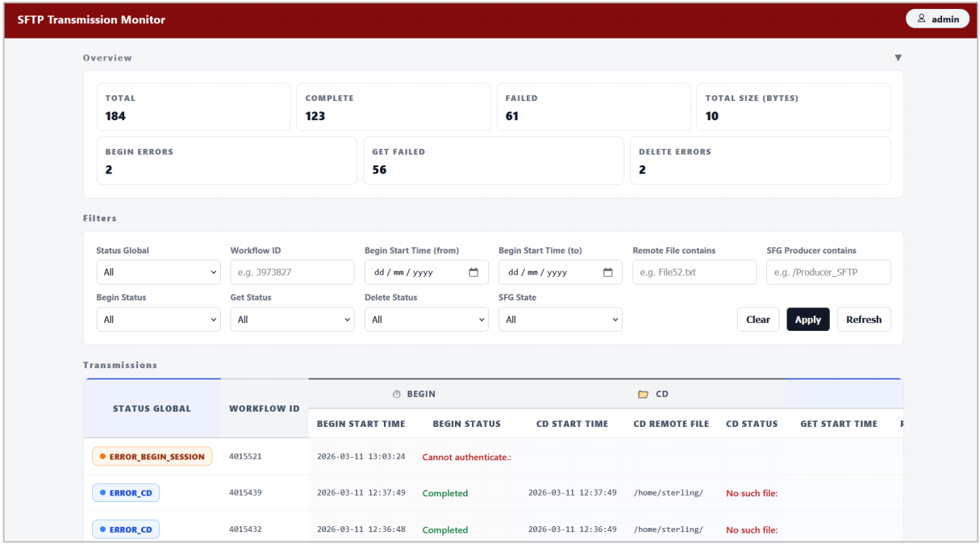
Task: Click the SFG Producer contains field
Action: click(x=828, y=272)
